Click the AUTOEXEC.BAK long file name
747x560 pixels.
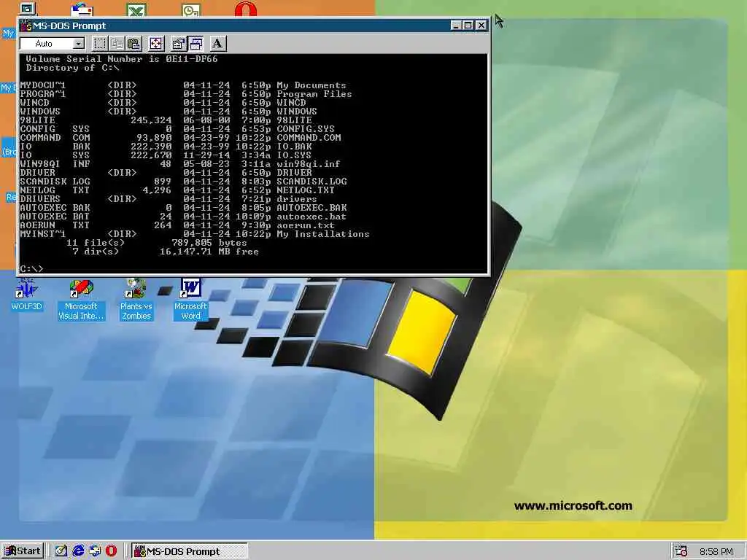312,208
